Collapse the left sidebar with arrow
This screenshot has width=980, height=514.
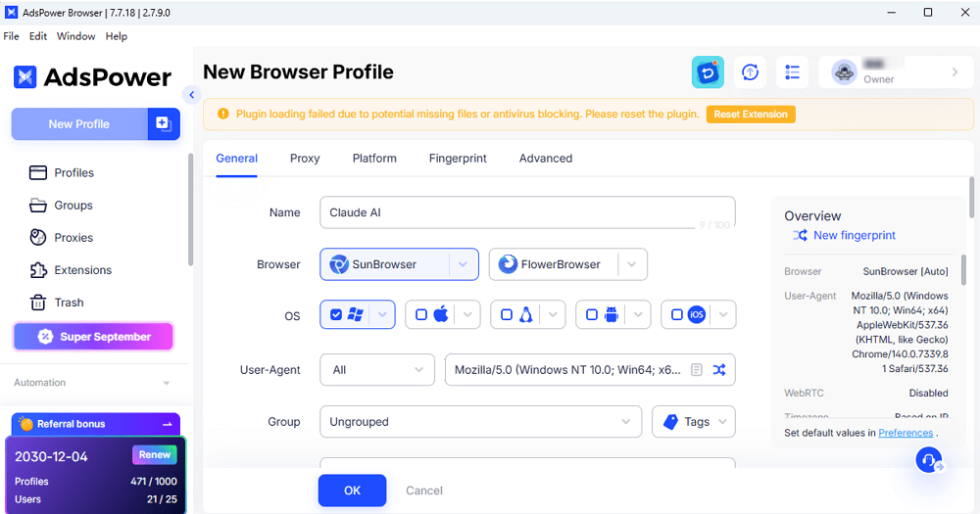(192, 95)
